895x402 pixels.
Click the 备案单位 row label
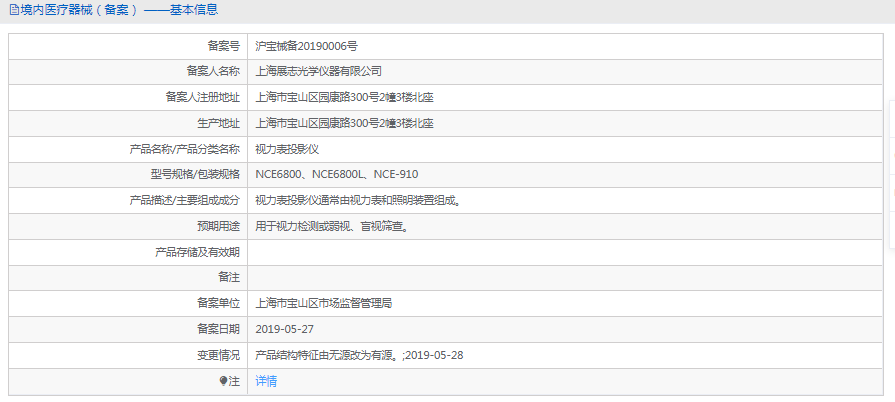219,304
